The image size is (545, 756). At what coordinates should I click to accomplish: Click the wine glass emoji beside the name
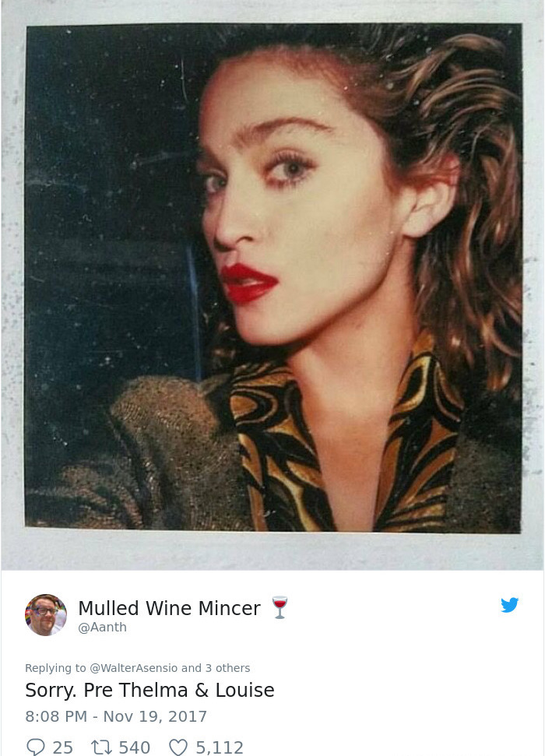pos(280,607)
